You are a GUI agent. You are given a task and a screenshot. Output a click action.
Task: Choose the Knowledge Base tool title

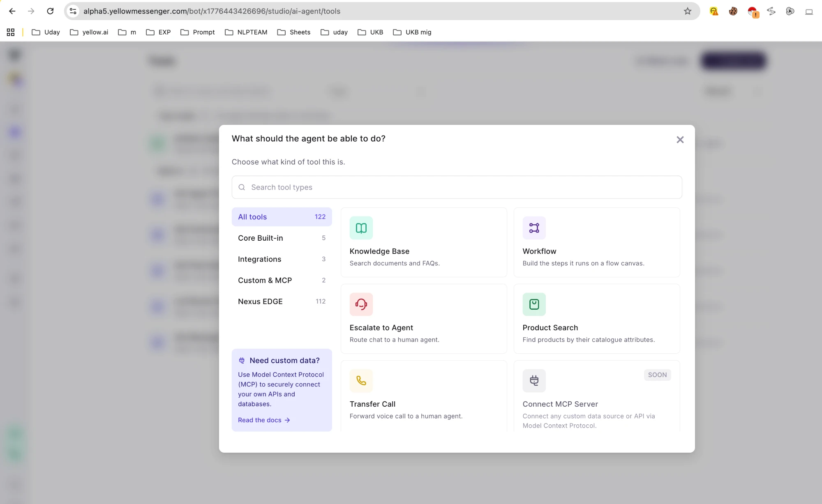[x=379, y=251]
